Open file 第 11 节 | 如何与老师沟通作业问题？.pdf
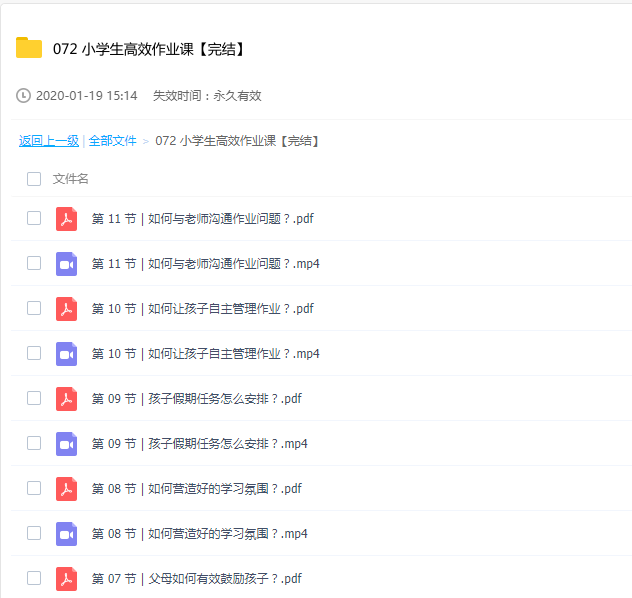Image resolution: width=632 pixels, height=598 pixels. 203,219
